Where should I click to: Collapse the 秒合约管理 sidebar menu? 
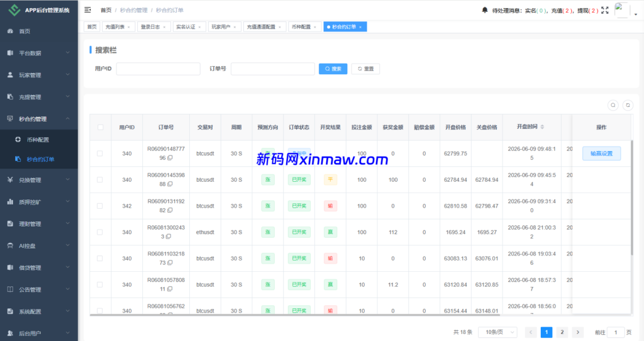(39, 119)
